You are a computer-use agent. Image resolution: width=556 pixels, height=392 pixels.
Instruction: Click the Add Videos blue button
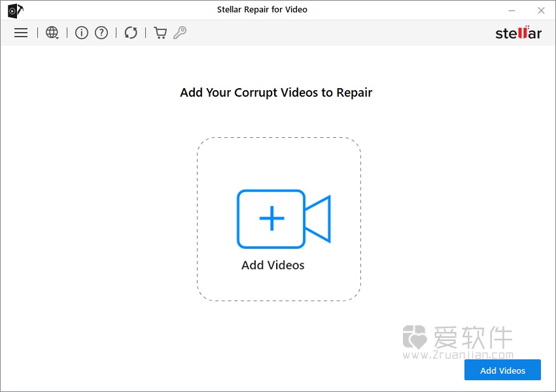(502, 370)
